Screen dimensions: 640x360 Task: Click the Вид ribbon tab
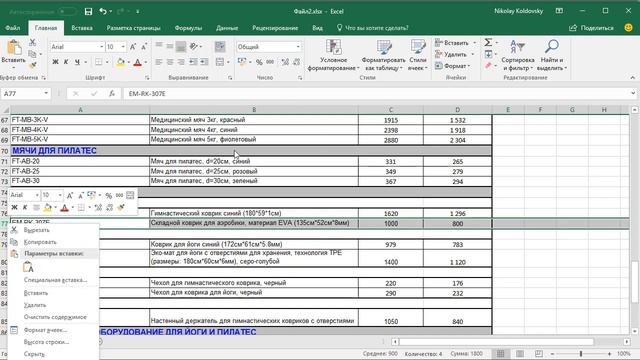coord(317,28)
